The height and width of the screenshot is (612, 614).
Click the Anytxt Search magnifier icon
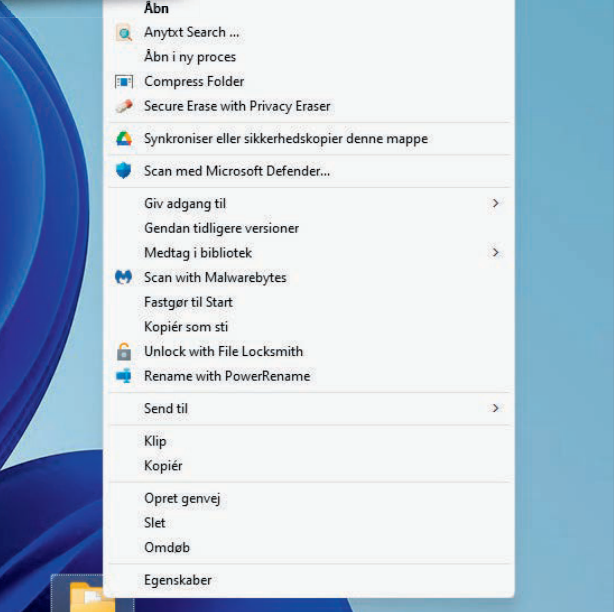[124, 33]
